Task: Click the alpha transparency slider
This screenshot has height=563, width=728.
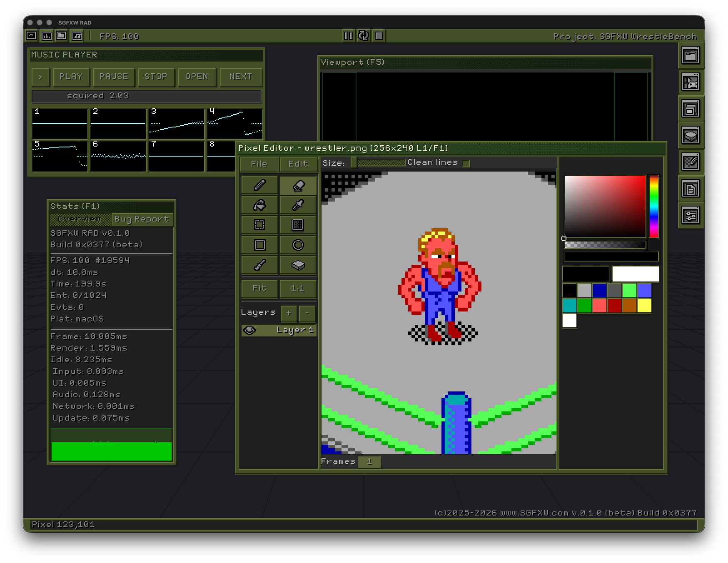Action: tap(605, 245)
